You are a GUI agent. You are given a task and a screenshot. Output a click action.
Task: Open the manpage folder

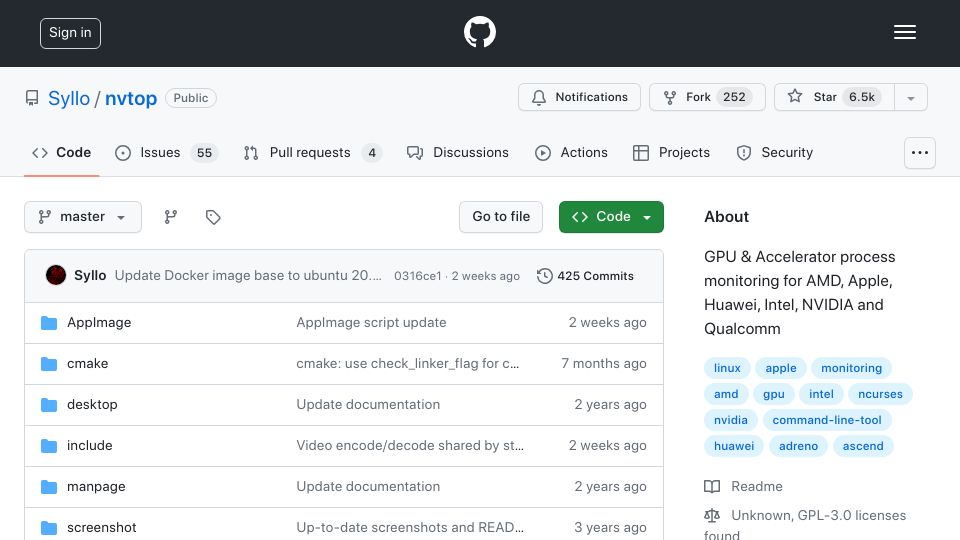pyautogui.click(x=96, y=487)
